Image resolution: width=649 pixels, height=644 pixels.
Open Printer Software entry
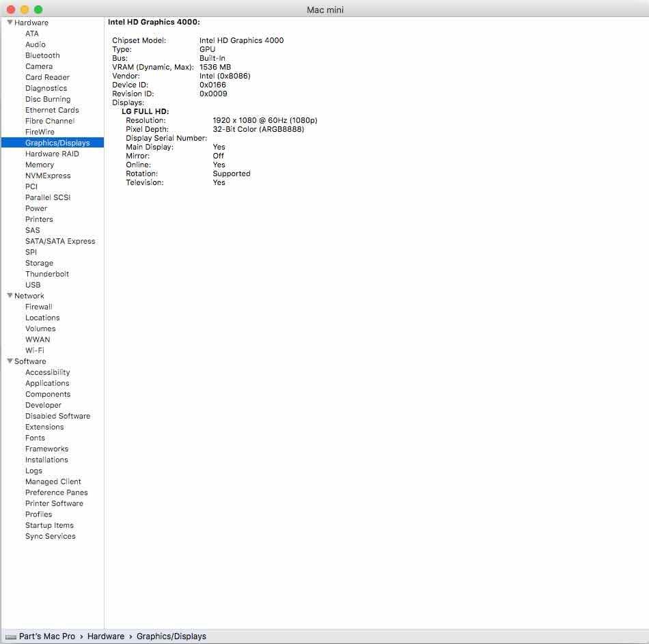(54, 504)
